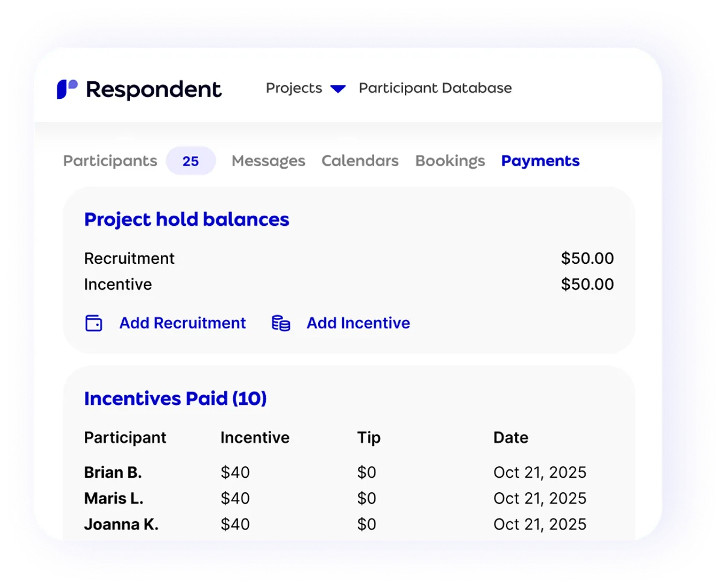
Task: Click the Incentives Paid heading
Action: [x=175, y=398]
